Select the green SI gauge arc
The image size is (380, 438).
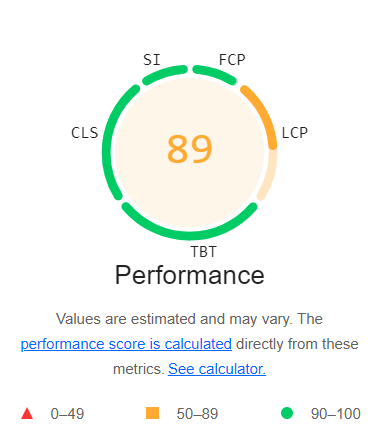pyautogui.click(x=163, y=73)
